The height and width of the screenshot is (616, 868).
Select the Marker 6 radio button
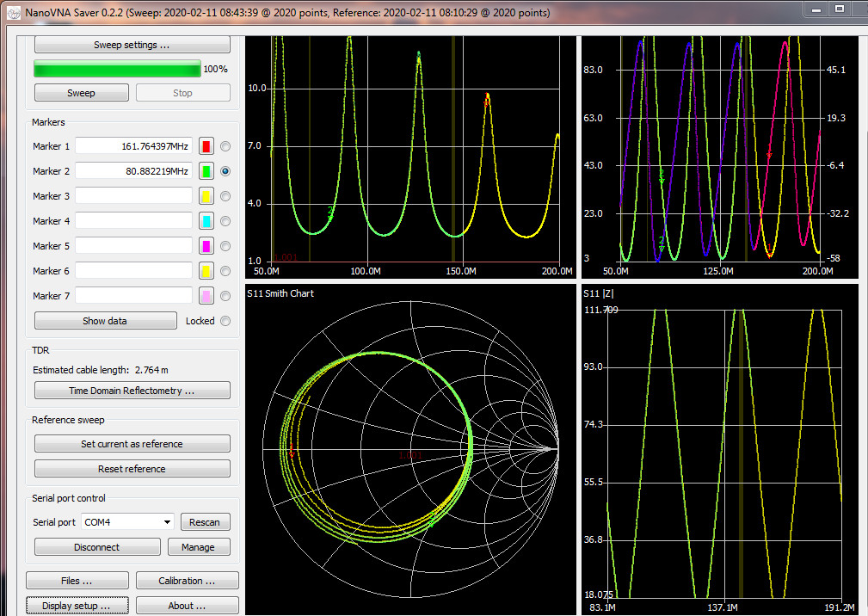pyautogui.click(x=225, y=271)
